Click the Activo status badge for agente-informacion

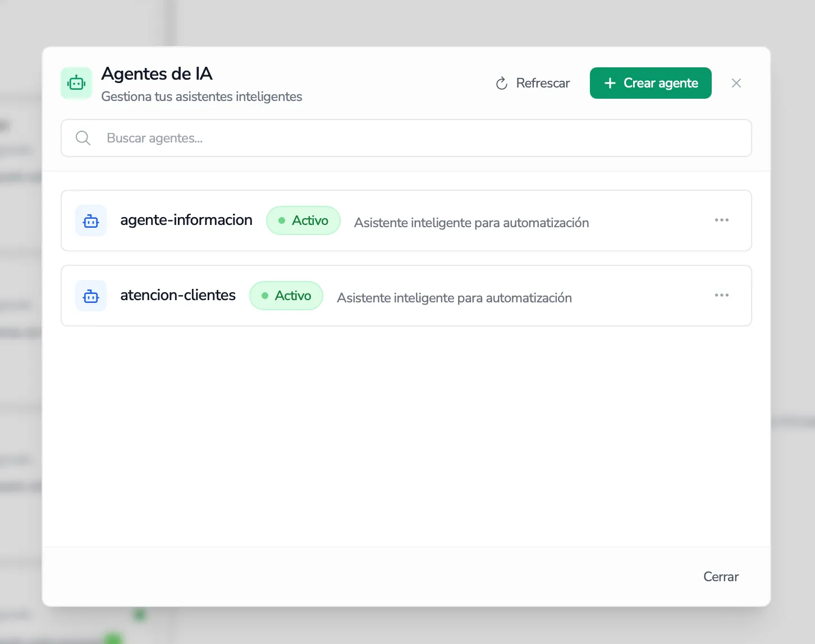(x=303, y=220)
